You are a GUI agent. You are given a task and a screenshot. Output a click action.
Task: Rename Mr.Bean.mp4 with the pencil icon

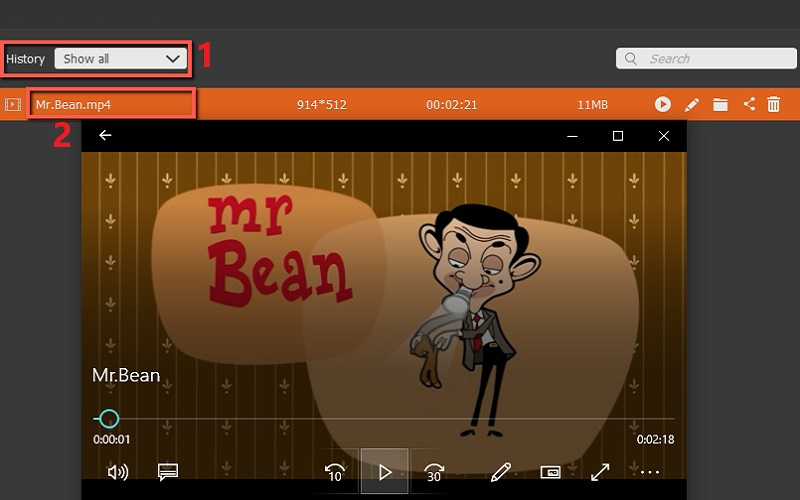(x=692, y=105)
